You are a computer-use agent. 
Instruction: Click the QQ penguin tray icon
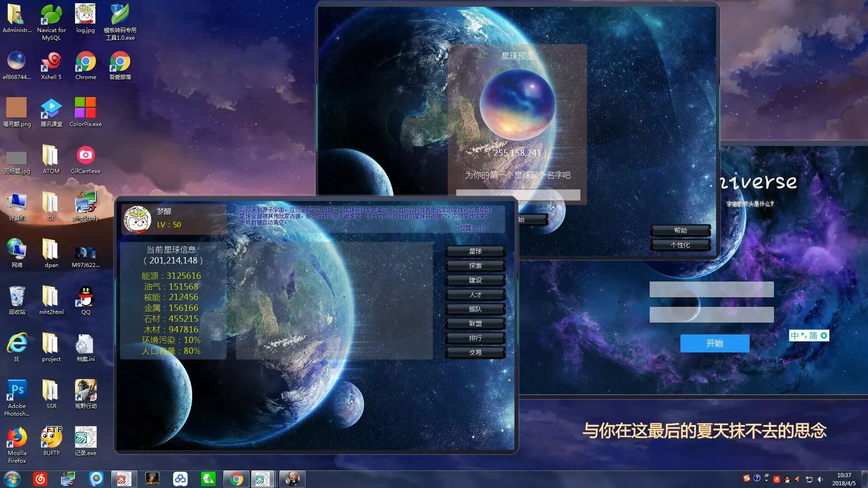[x=787, y=479]
